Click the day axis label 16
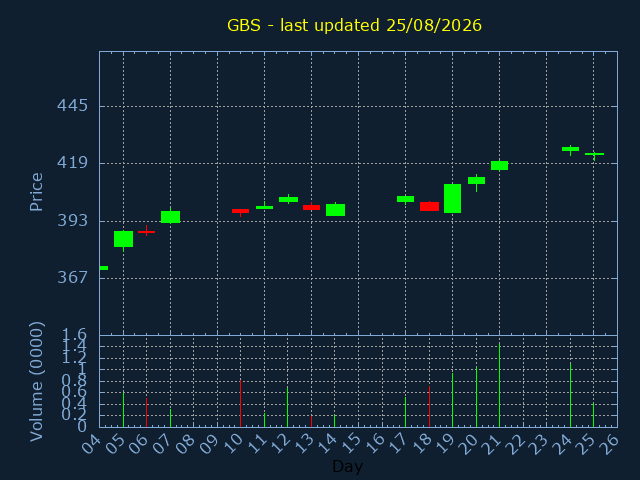640x480 pixels. [373, 444]
